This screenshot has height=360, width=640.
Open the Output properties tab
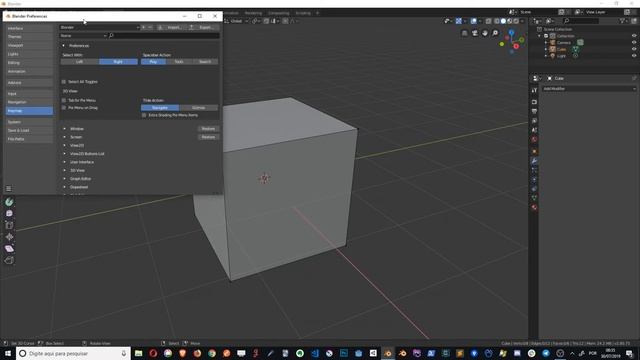[x=534, y=111]
